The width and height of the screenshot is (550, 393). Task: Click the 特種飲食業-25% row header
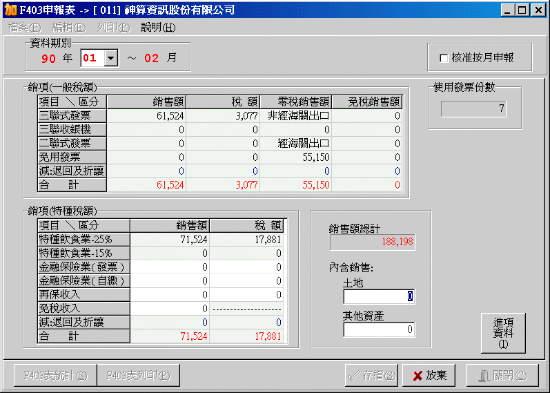pyautogui.click(x=83, y=240)
